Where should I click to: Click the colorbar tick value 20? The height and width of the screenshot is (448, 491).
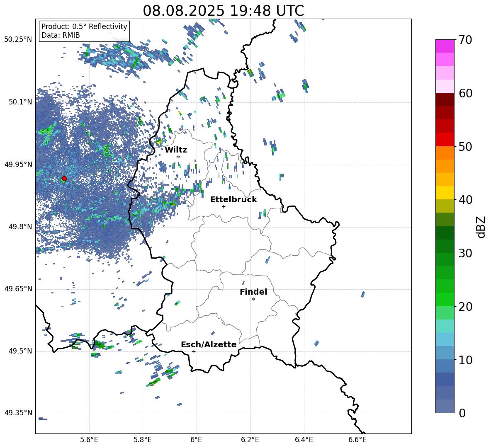(466, 307)
